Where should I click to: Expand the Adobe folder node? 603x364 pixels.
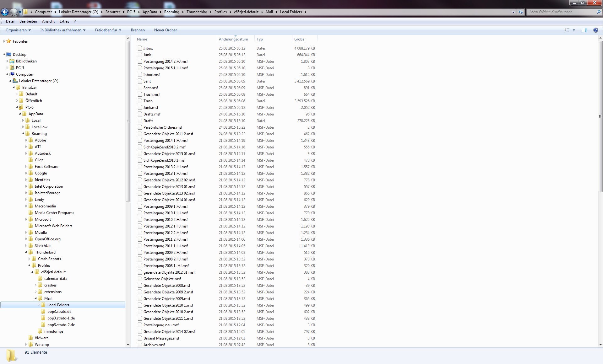click(x=26, y=140)
